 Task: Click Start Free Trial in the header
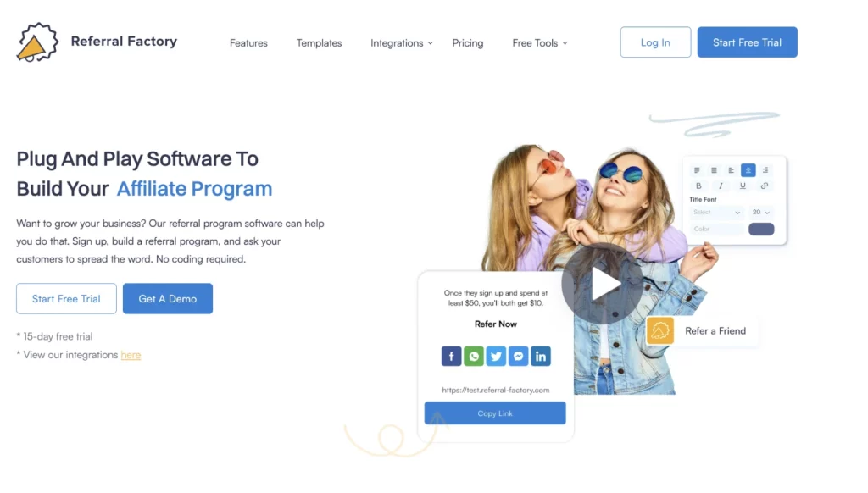pyautogui.click(x=748, y=42)
